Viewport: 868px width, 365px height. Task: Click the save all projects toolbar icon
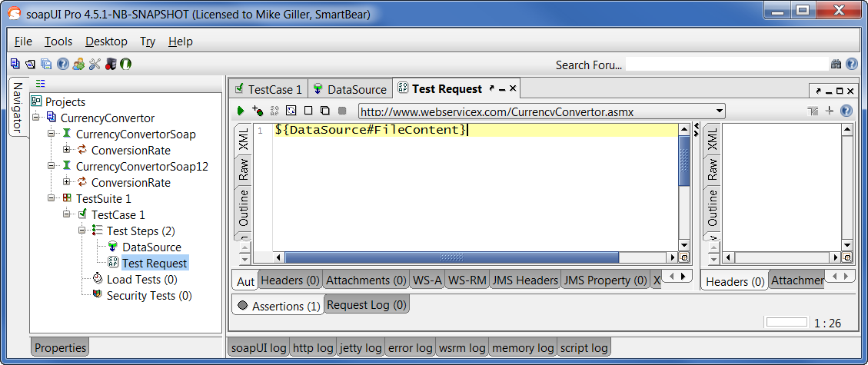tap(46, 64)
